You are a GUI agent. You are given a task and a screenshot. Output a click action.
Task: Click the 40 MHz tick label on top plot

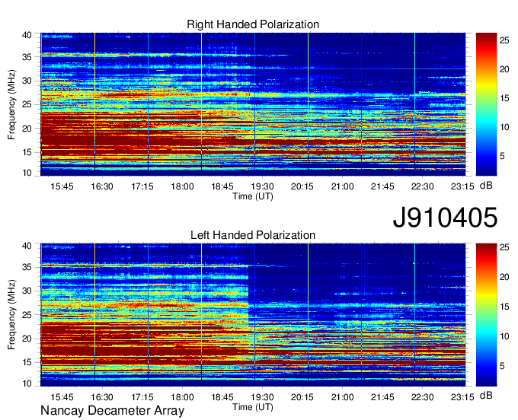[27, 35]
